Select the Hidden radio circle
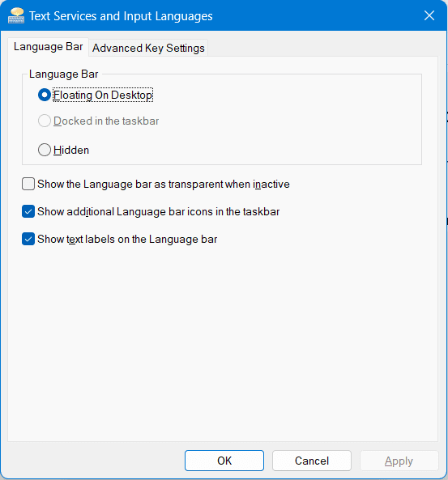The width and height of the screenshot is (448, 480). 45,150
